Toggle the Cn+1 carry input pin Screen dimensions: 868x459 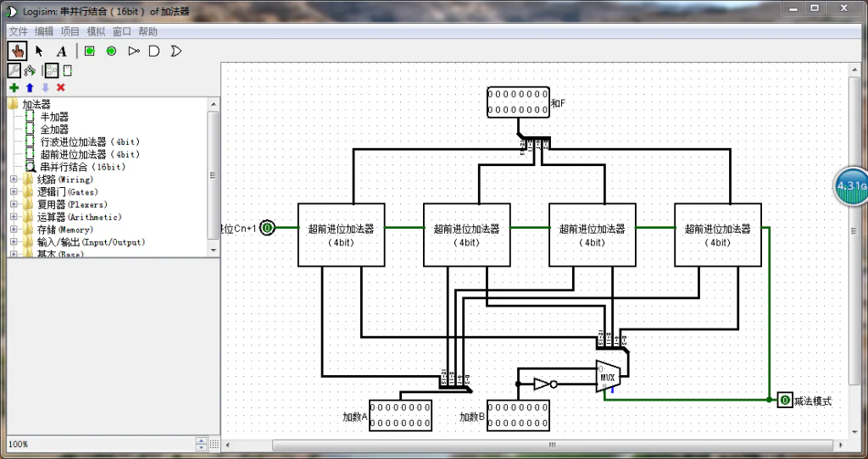[267, 228]
